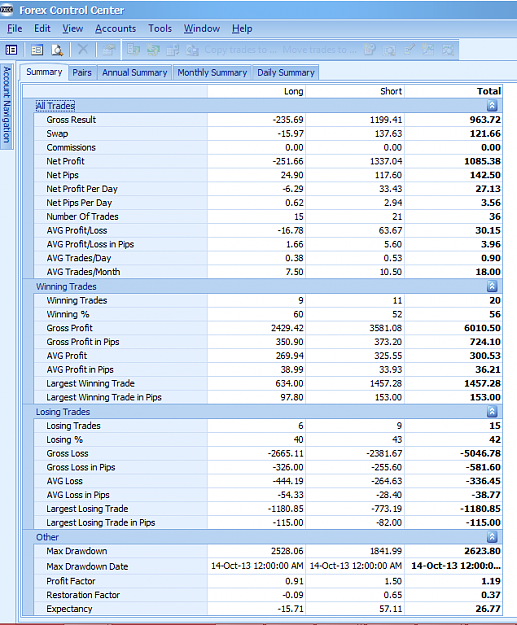Click the Short column header

pos(355,91)
